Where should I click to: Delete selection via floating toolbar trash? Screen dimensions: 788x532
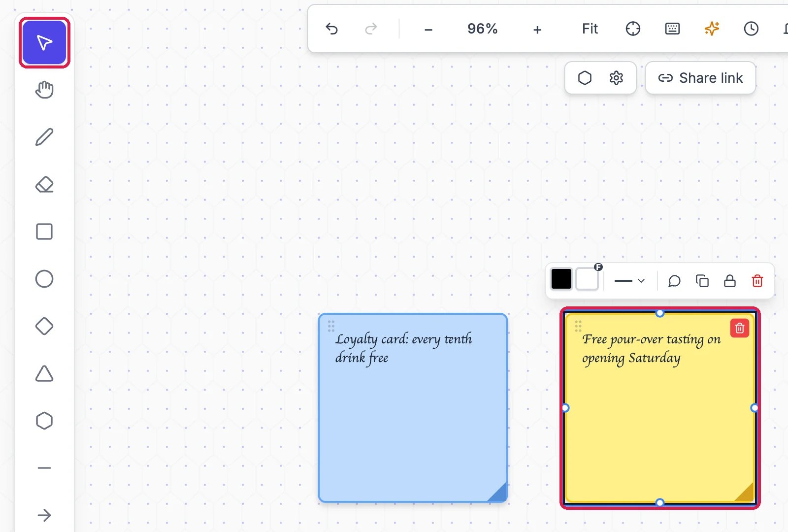coord(757,281)
